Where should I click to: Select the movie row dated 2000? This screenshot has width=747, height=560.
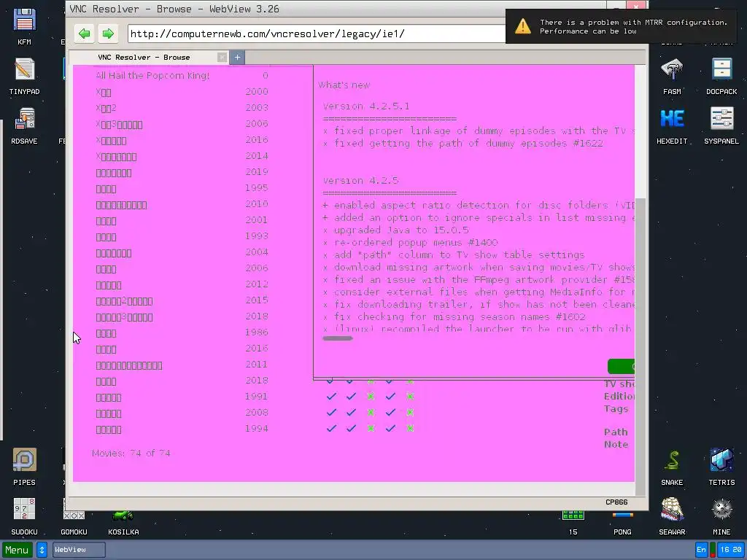(182, 92)
